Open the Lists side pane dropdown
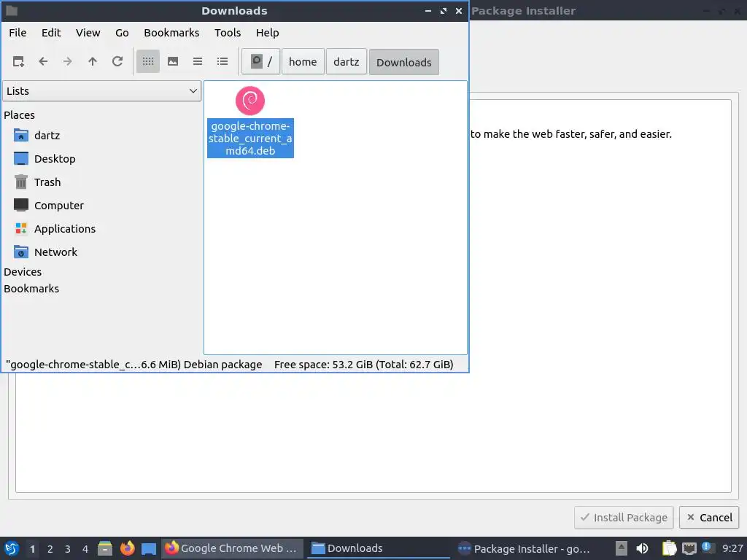Image resolution: width=747 pixels, height=560 pixels. (102, 91)
